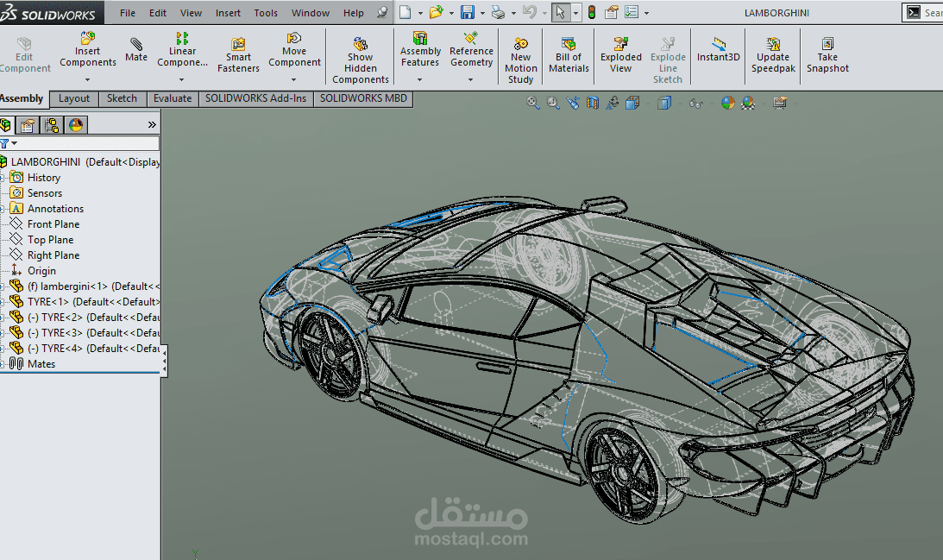943x560 pixels.
Task: Select the Mates folder
Action: 41,364
